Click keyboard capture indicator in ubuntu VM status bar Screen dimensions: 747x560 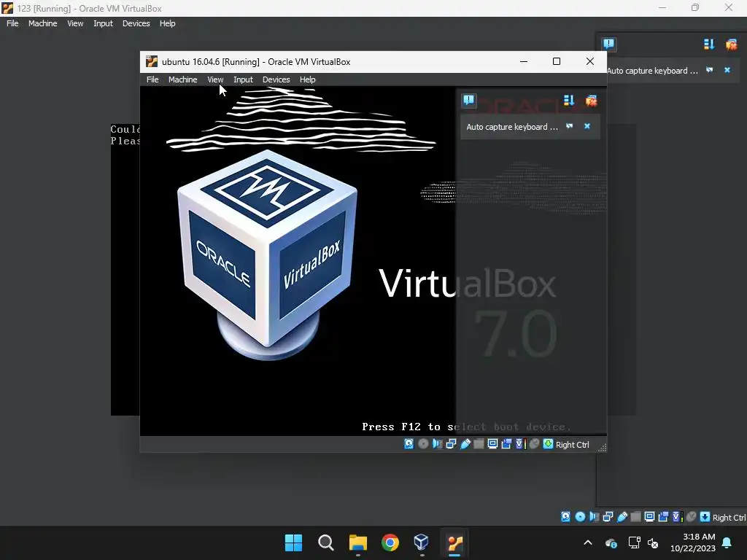(x=549, y=444)
